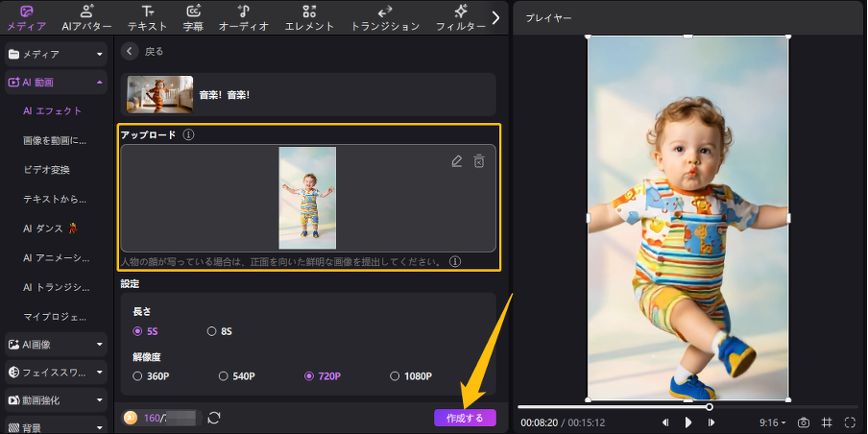Click the edit pencil icon in upload box
This screenshot has width=868, height=434.
457,161
